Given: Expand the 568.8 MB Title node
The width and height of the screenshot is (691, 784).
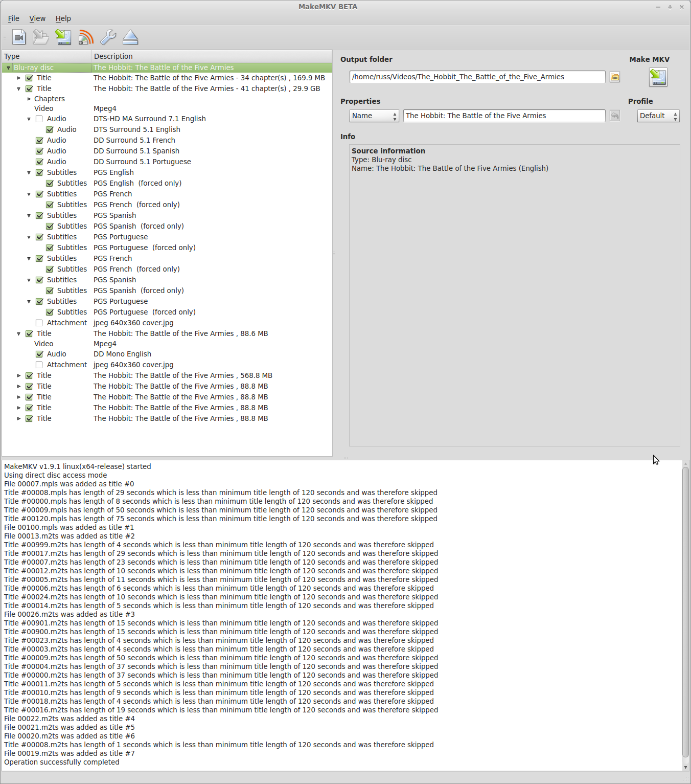Looking at the screenshot, I should click(19, 376).
